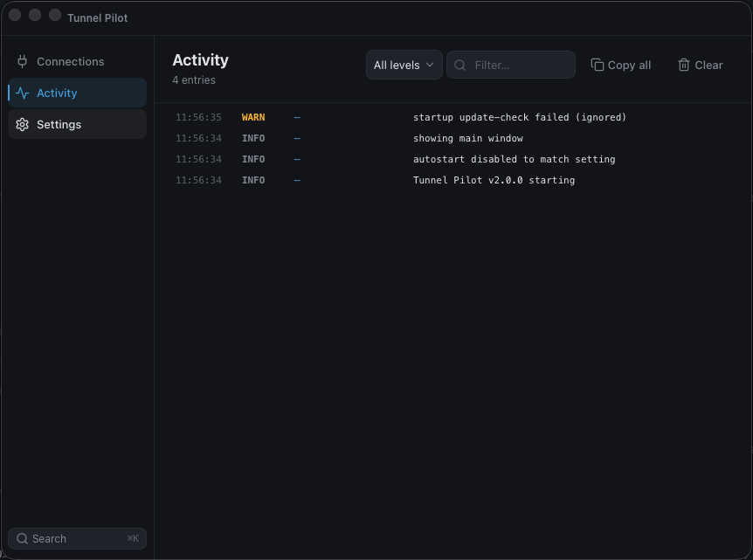This screenshot has width=753, height=560.
Task: Minimize the Tunnel Pilot window
Action: coord(35,15)
